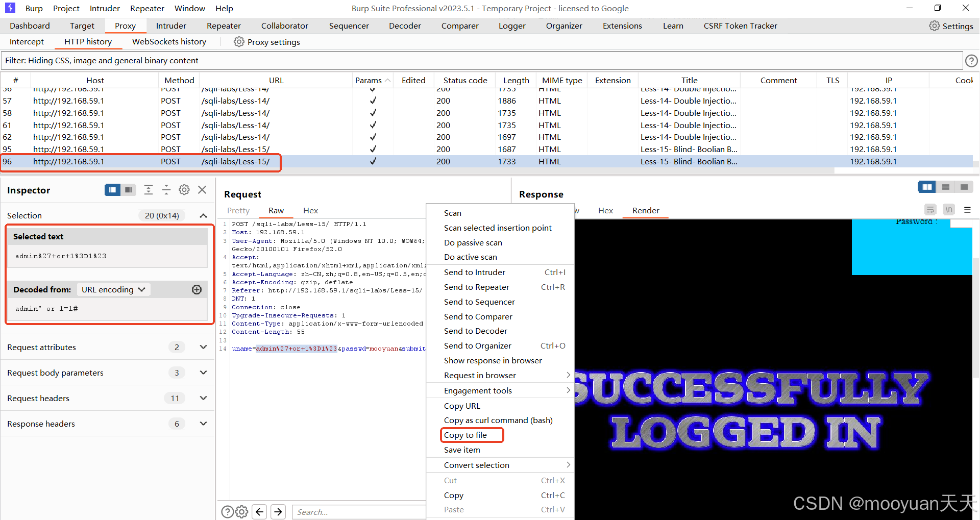Open 'Request in browser' submenu
980x520 pixels.
click(500, 376)
